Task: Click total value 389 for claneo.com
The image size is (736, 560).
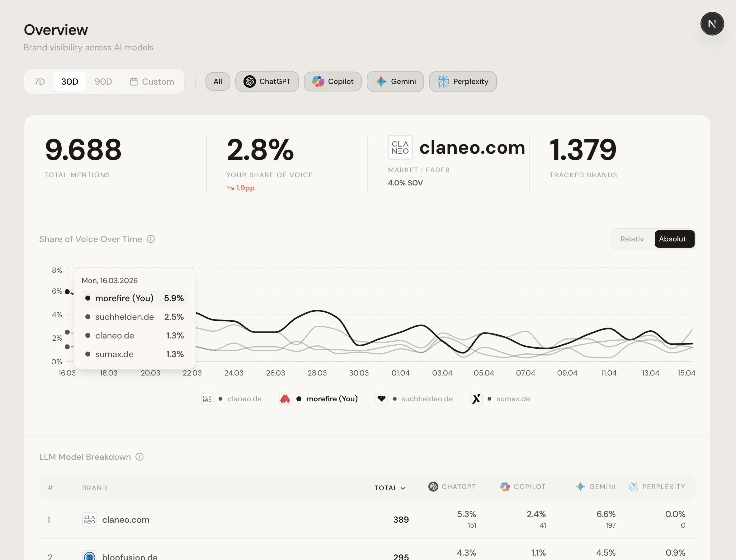Action: pos(401,520)
